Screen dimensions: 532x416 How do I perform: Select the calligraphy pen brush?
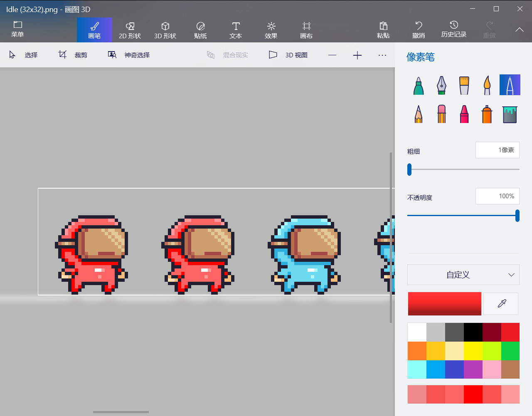pos(441,85)
